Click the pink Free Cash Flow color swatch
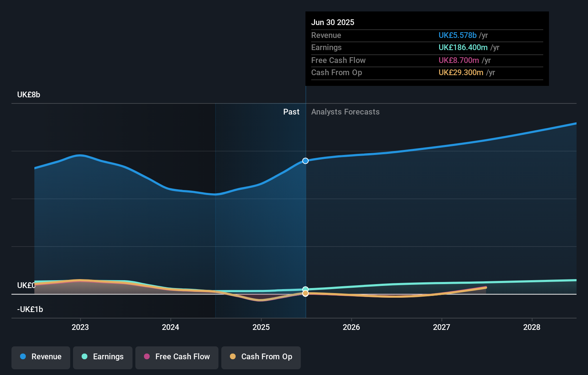 coord(147,357)
